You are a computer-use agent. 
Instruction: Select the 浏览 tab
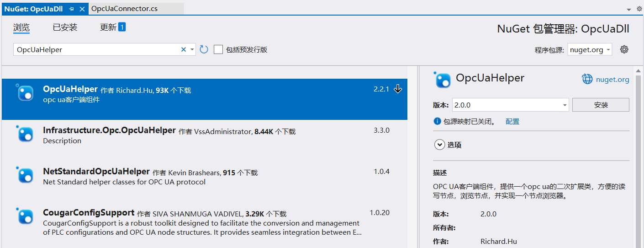[21, 27]
